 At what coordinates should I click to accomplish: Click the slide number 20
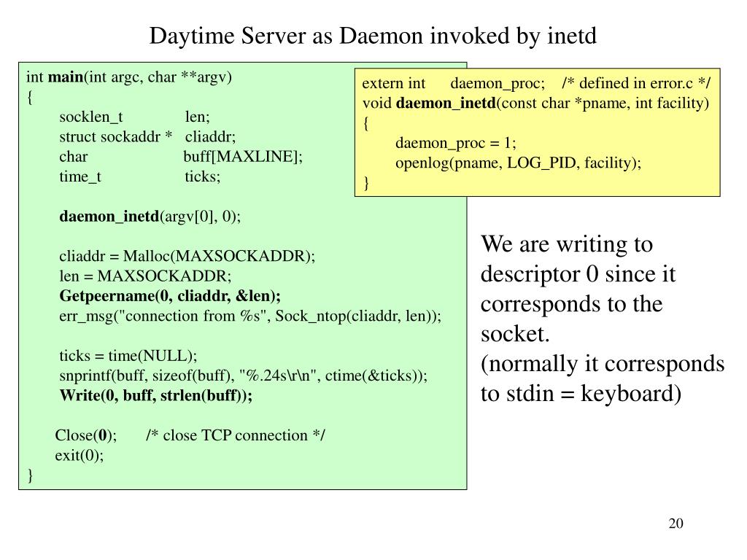click(676, 524)
